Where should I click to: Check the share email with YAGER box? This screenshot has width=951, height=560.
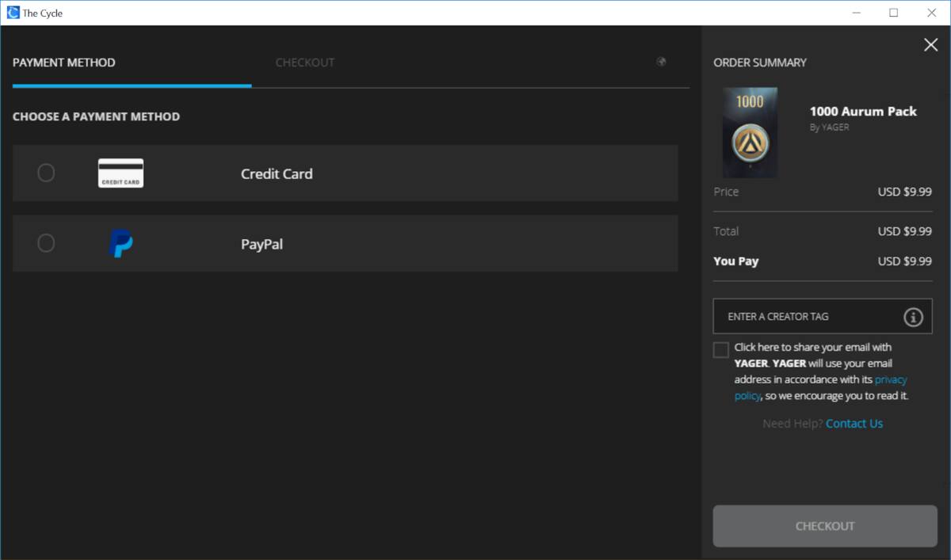click(721, 350)
